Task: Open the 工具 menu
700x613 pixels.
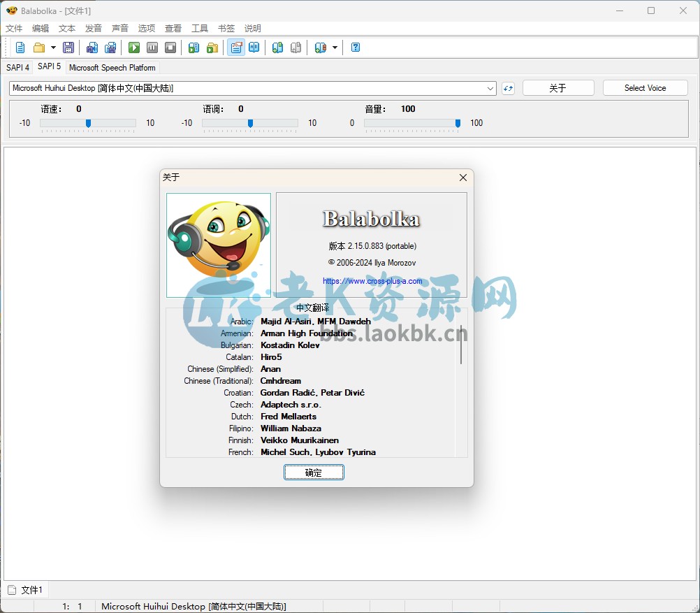Action: 200,29
